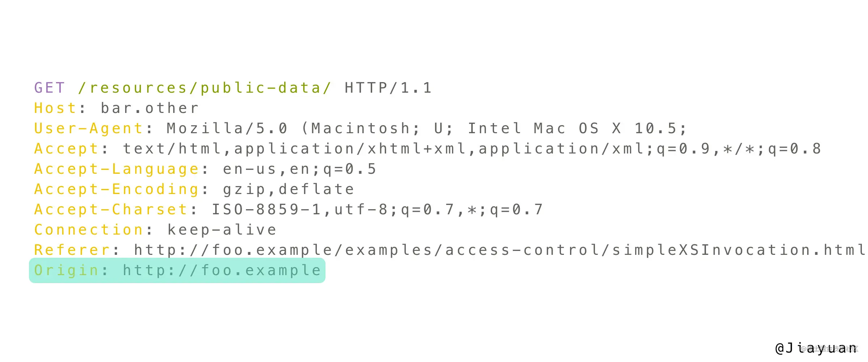Select the Connection header name
This screenshot has height=362, width=868.
pyautogui.click(x=89, y=230)
